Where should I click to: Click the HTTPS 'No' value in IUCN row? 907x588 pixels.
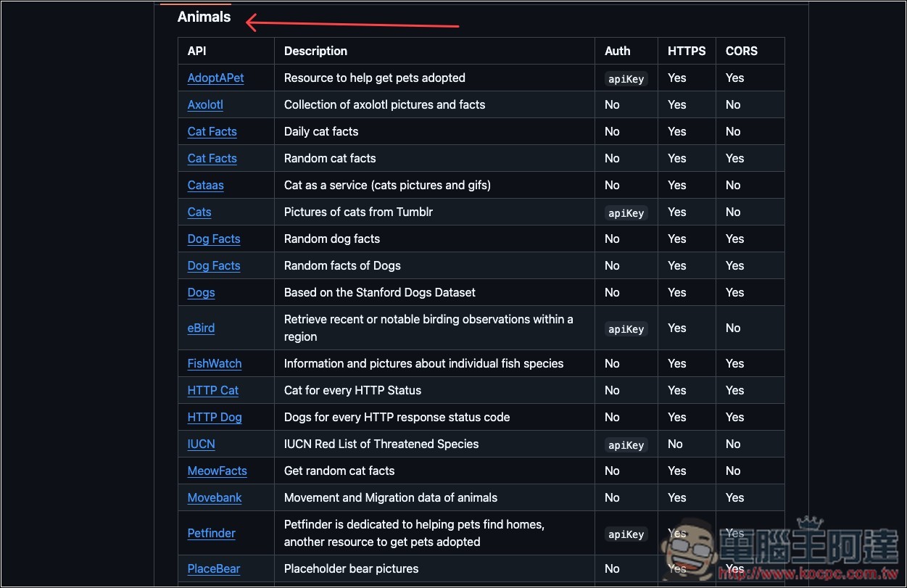pyautogui.click(x=675, y=444)
